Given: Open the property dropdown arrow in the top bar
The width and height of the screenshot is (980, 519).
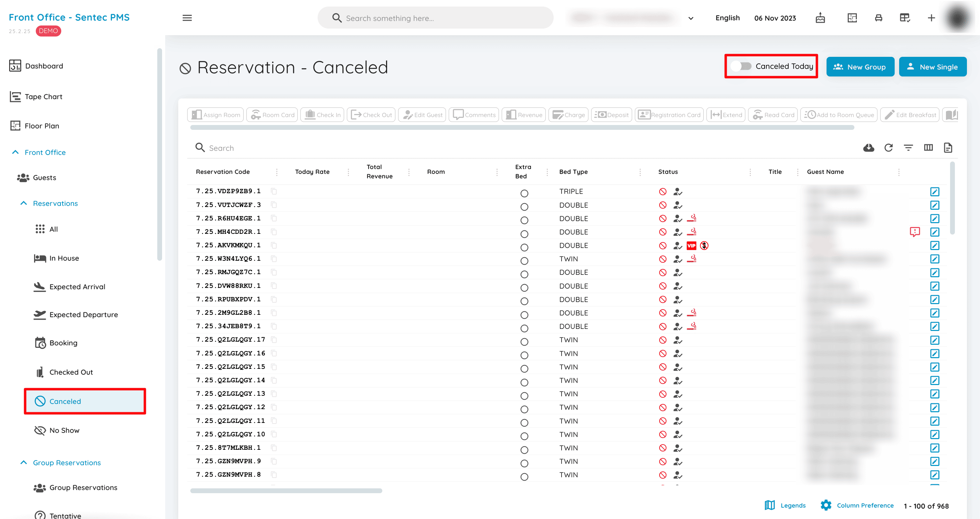Looking at the screenshot, I should [x=691, y=18].
